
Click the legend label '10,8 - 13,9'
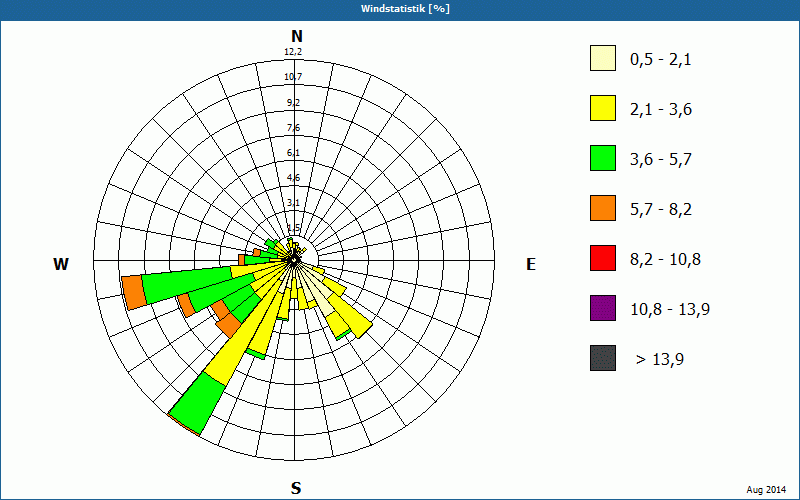click(670, 310)
